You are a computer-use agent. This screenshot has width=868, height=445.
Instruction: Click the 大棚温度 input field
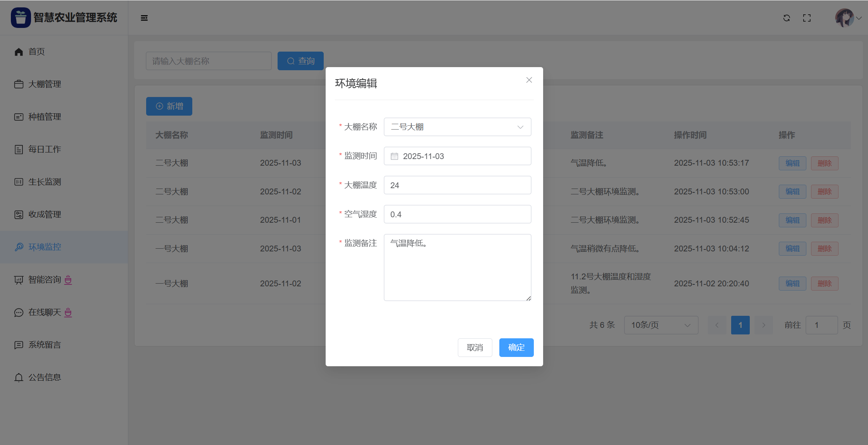pyautogui.click(x=457, y=185)
